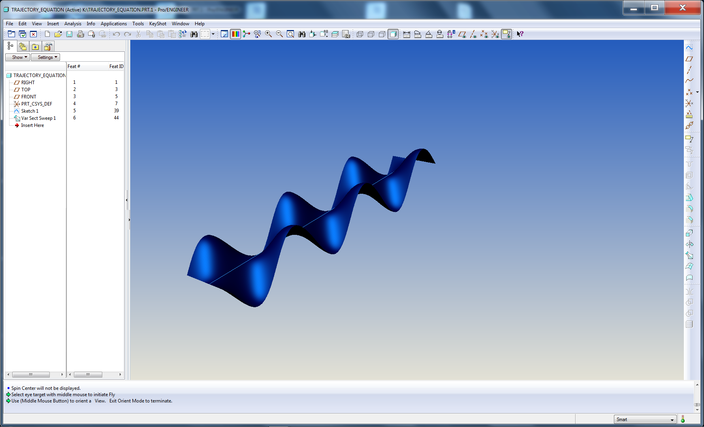704x427 pixels.
Task: Select Wireframe display style
Action: pyautogui.click(x=360, y=34)
